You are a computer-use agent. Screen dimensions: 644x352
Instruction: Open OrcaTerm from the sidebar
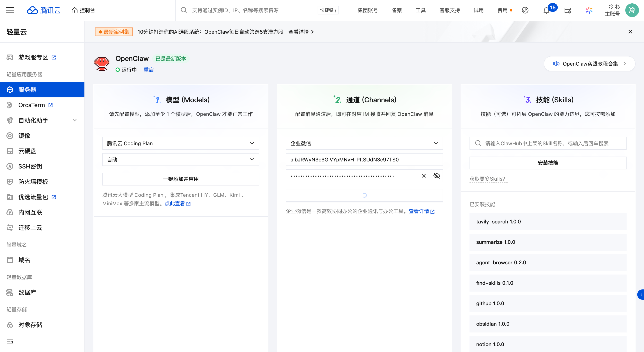click(31, 105)
